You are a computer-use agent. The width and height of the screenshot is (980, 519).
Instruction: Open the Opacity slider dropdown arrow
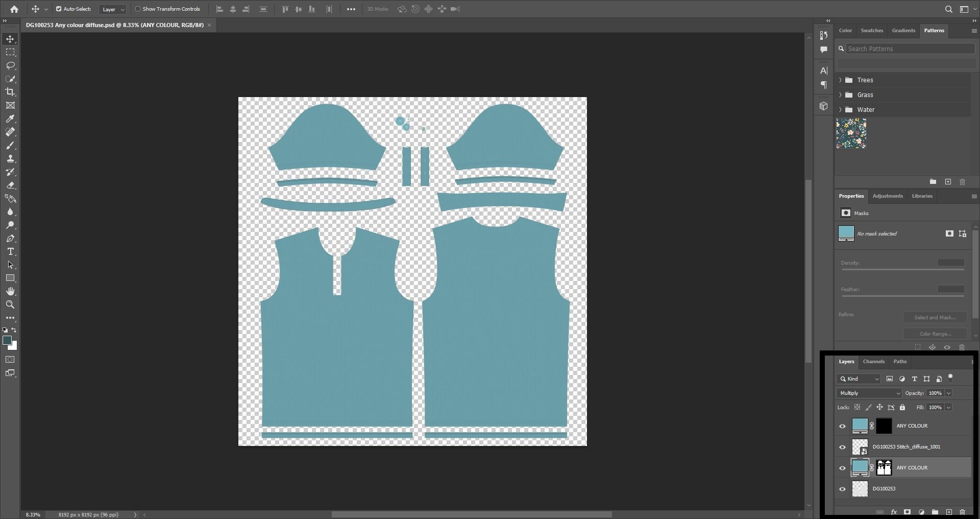click(948, 393)
